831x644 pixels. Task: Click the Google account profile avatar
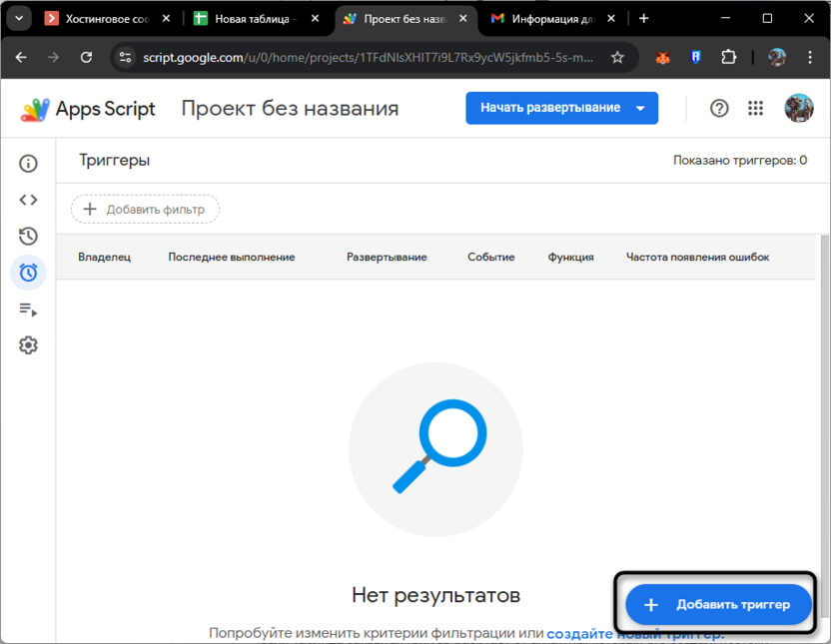click(799, 108)
